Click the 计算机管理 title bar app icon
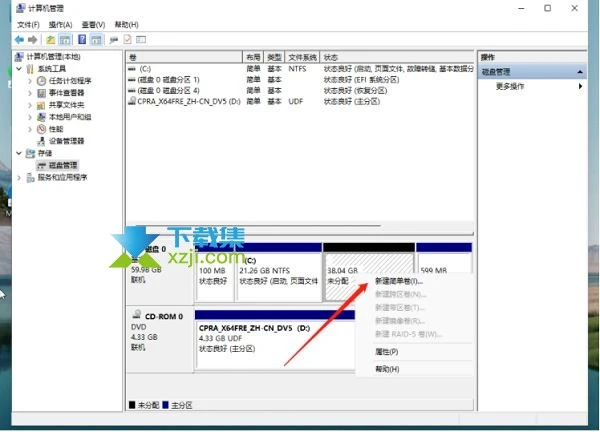The width and height of the screenshot is (600, 432). point(21,8)
